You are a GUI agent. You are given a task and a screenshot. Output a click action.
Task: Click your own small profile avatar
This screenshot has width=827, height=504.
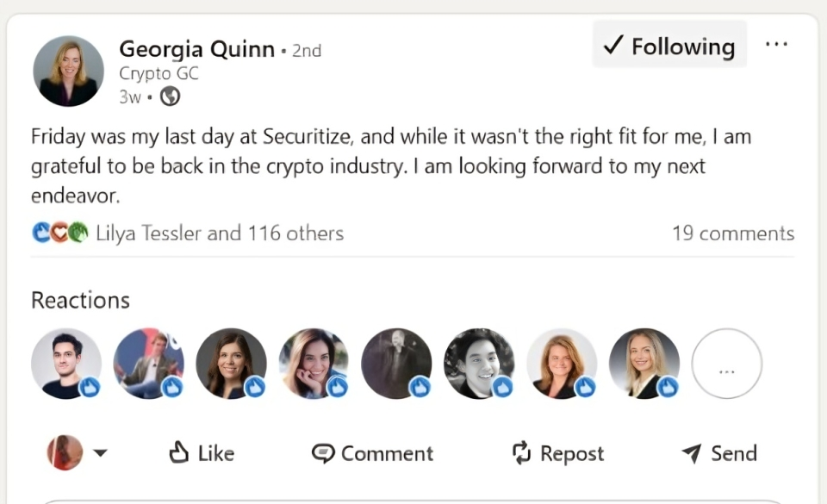coord(65,453)
